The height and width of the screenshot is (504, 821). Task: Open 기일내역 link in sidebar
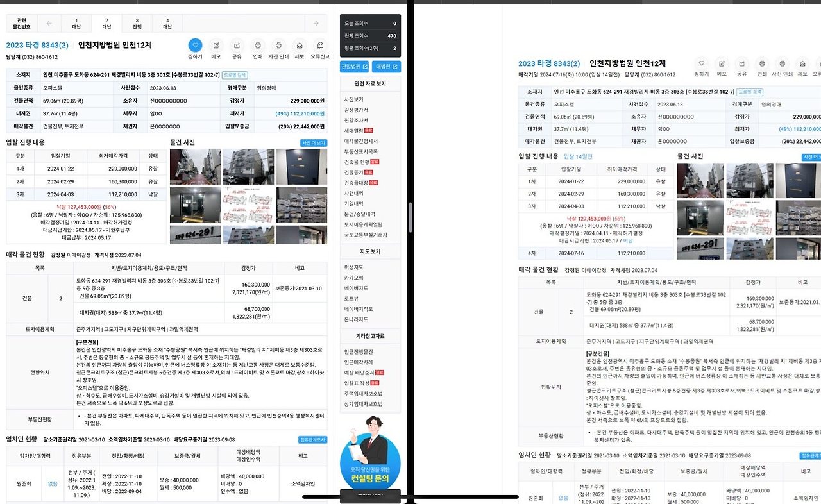[x=354, y=203]
